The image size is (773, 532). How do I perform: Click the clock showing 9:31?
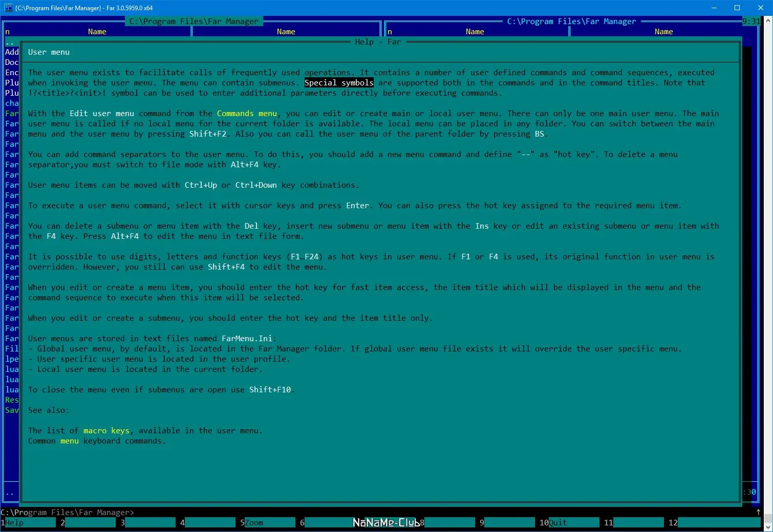pos(751,21)
